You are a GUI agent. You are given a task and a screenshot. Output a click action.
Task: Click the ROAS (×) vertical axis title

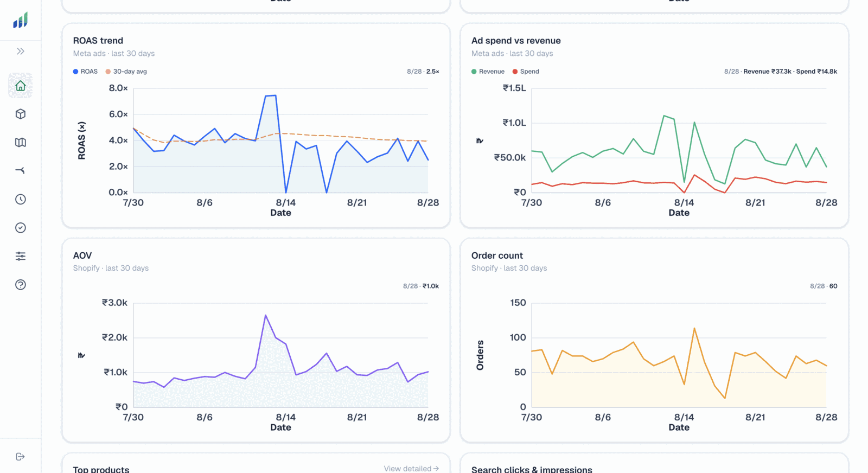82,140
